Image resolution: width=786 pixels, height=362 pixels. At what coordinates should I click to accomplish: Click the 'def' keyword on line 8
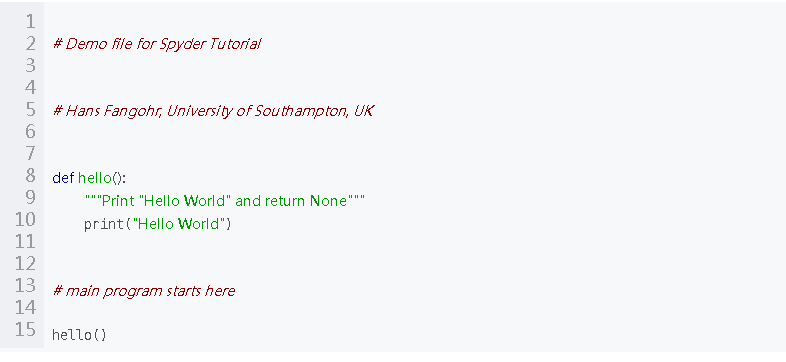pyautogui.click(x=63, y=178)
